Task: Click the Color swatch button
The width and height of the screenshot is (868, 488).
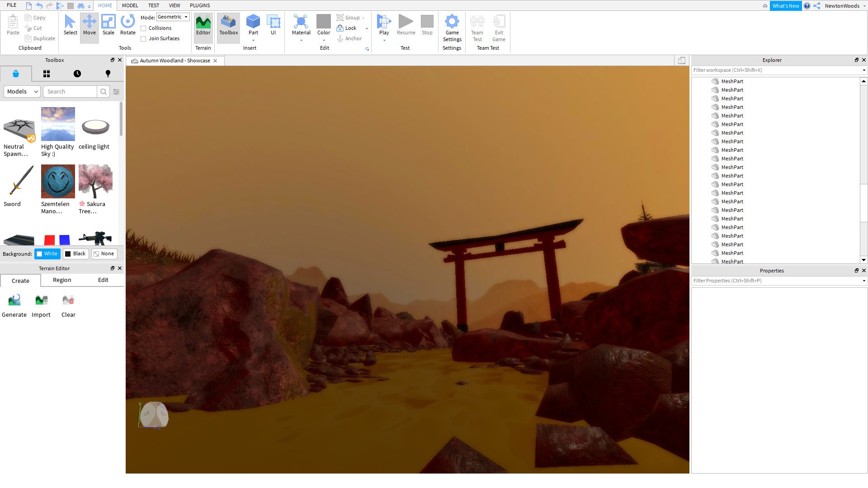Action: 324,22
